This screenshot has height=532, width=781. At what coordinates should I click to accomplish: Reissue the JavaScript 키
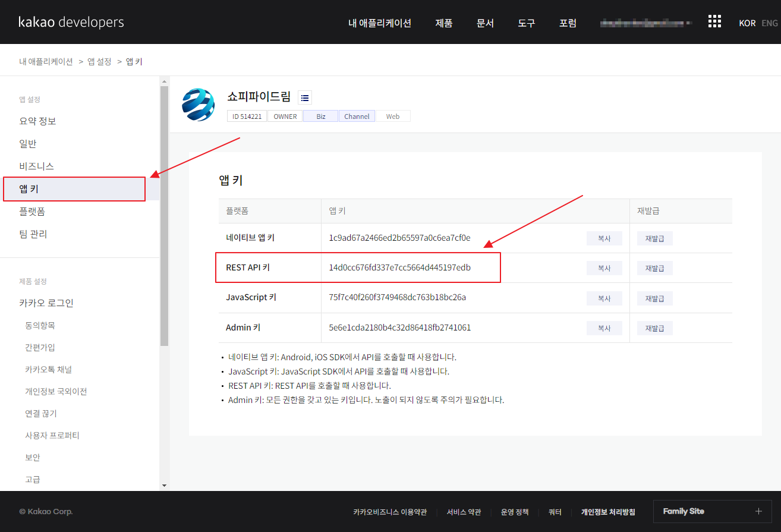click(x=655, y=298)
